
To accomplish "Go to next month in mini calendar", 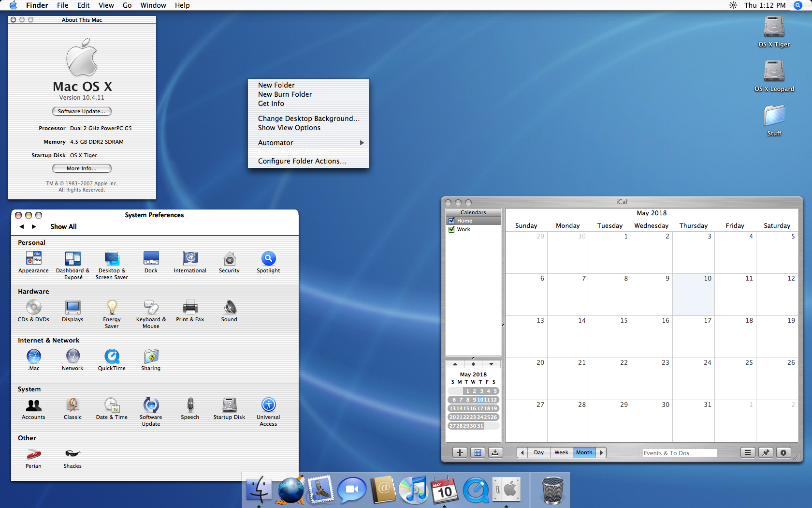I will pyautogui.click(x=492, y=364).
